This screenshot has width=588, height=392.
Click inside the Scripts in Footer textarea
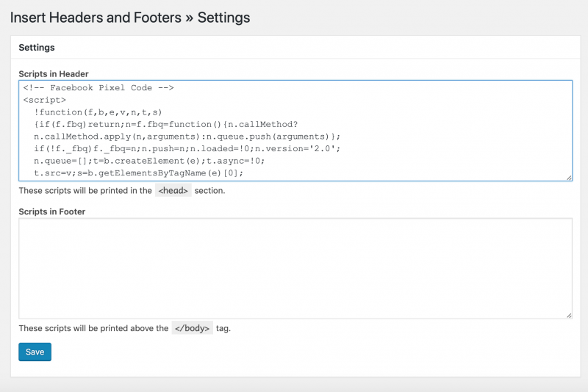[295, 269]
